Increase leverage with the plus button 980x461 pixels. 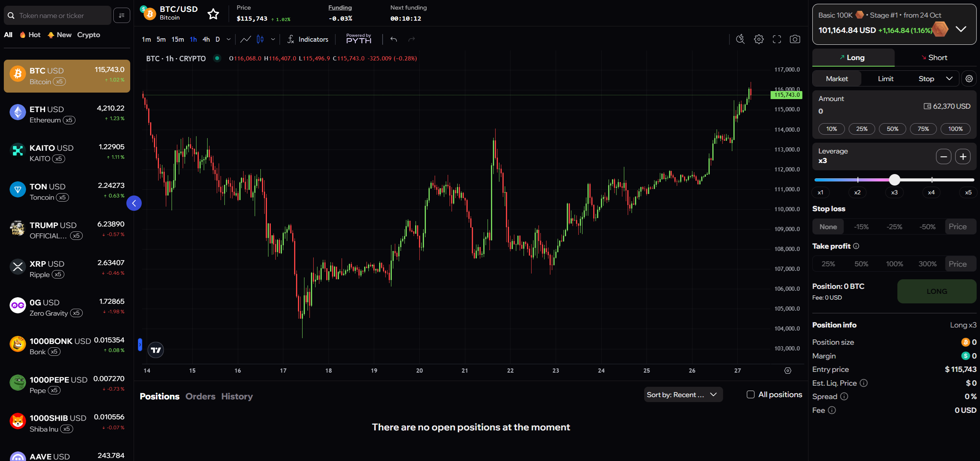[963, 156]
